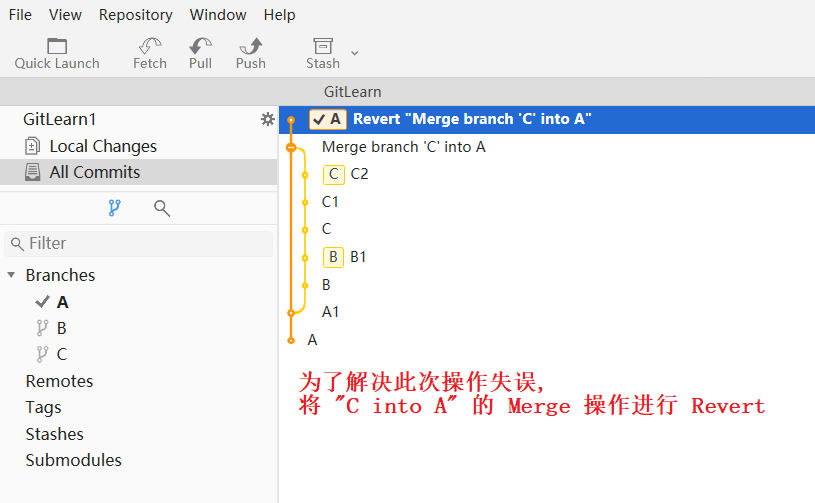The height and width of the screenshot is (503, 815).
Task: Click the Quick Launch folder icon
Action: tap(57, 46)
